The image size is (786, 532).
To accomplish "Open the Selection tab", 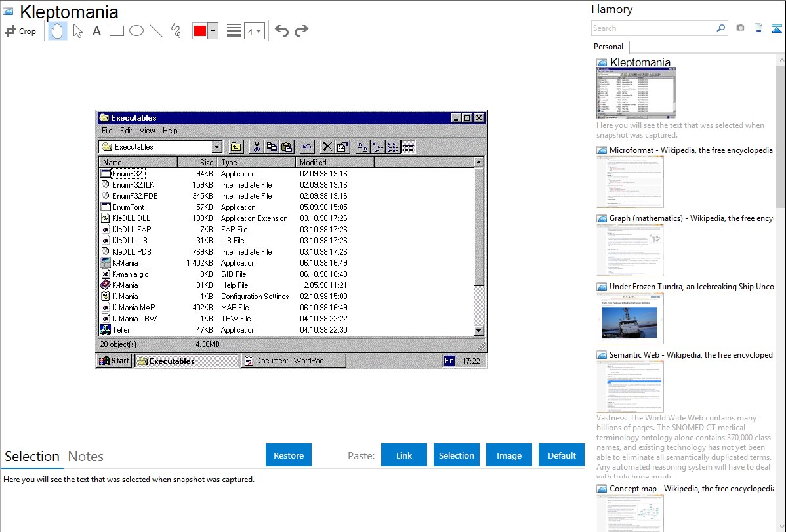I will [x=32, y=457].
